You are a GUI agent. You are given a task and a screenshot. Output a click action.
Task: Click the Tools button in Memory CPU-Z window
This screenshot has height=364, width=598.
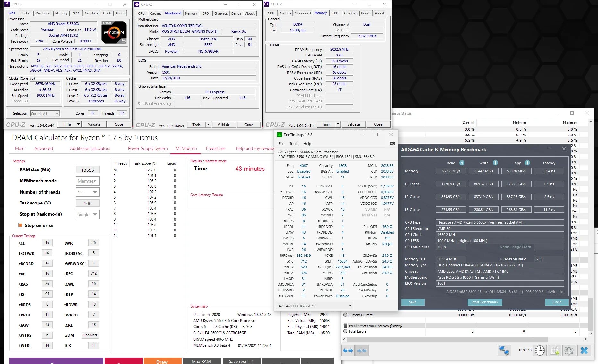click(x=326, y=124)
